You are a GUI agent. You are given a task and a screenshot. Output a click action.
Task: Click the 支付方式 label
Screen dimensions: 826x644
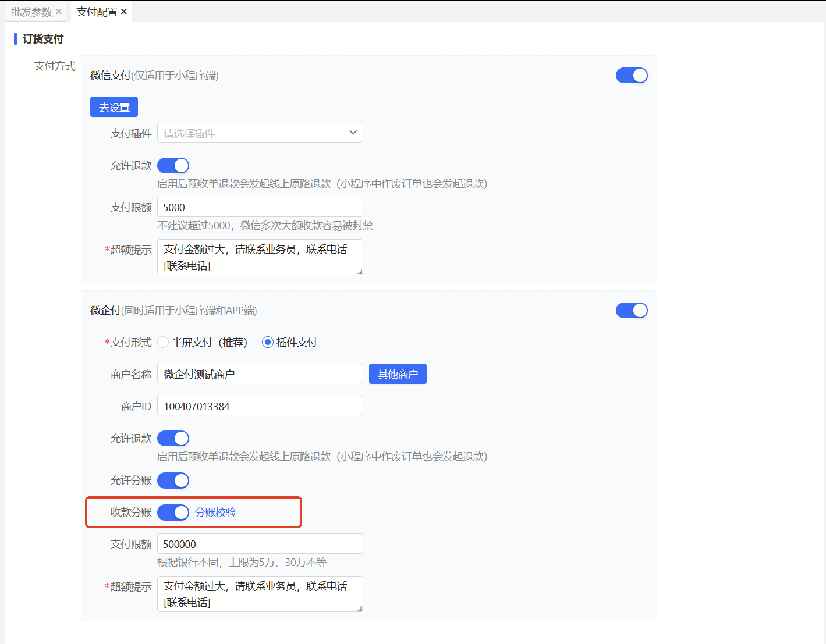coord(55,66)
